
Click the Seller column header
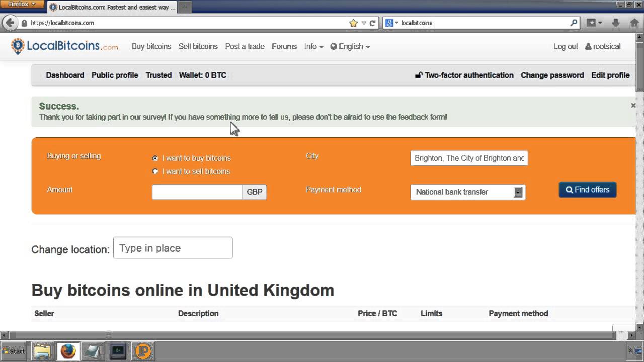pos(44,313)
